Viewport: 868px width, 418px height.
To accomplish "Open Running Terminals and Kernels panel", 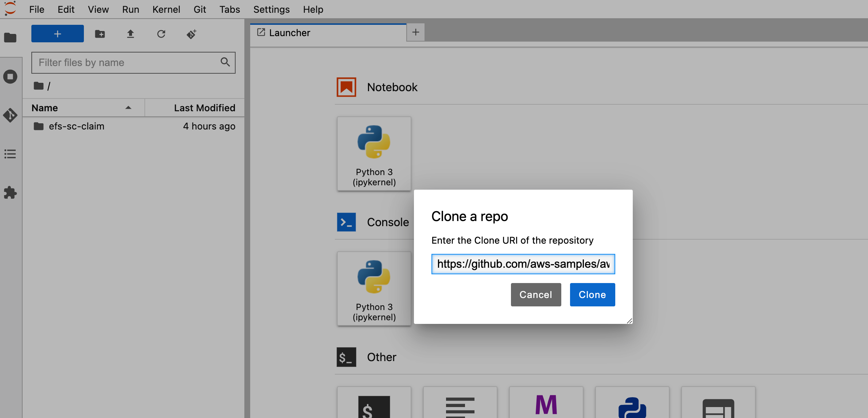I will [10, 77].
